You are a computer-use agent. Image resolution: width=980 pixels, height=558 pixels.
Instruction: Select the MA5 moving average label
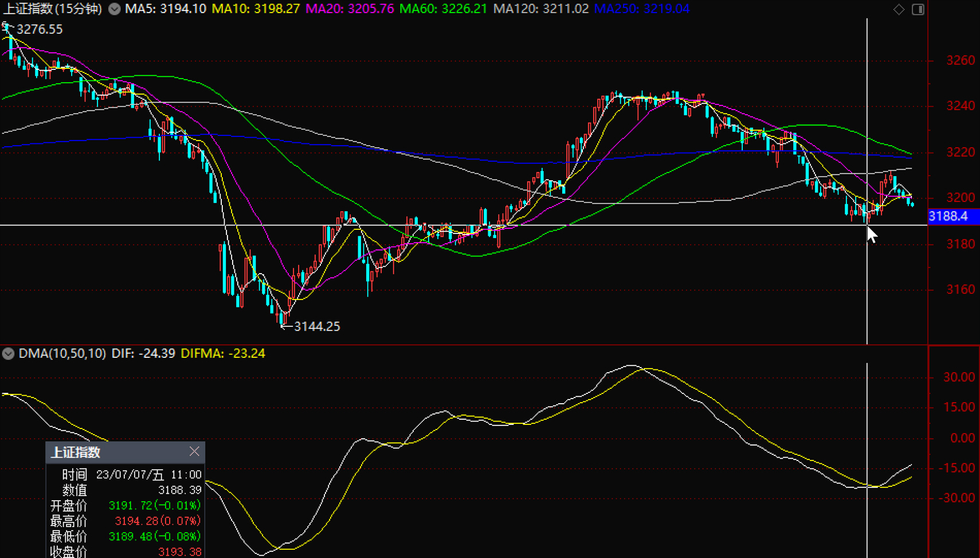pyautogui.click(x=166, y=9)
